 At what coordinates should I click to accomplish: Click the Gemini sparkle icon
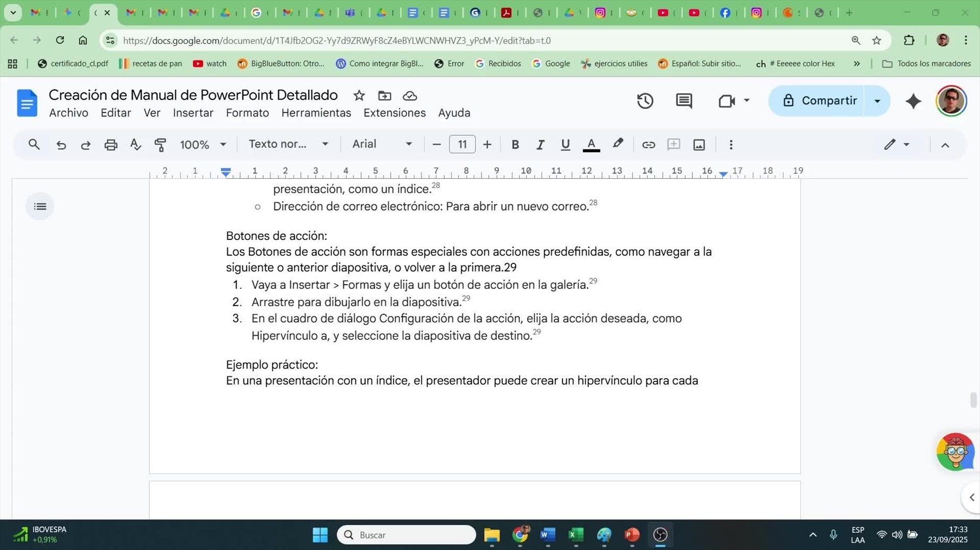pos(913,101)
